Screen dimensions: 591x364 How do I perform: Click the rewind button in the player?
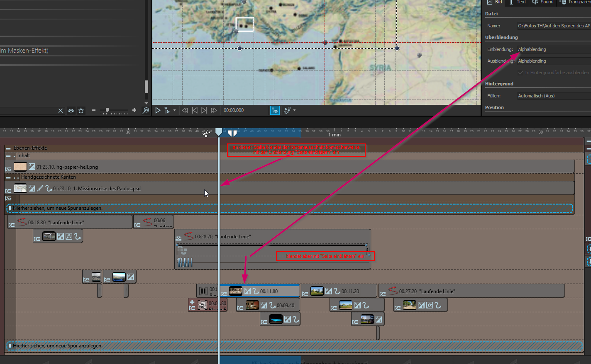pos(185,110)
